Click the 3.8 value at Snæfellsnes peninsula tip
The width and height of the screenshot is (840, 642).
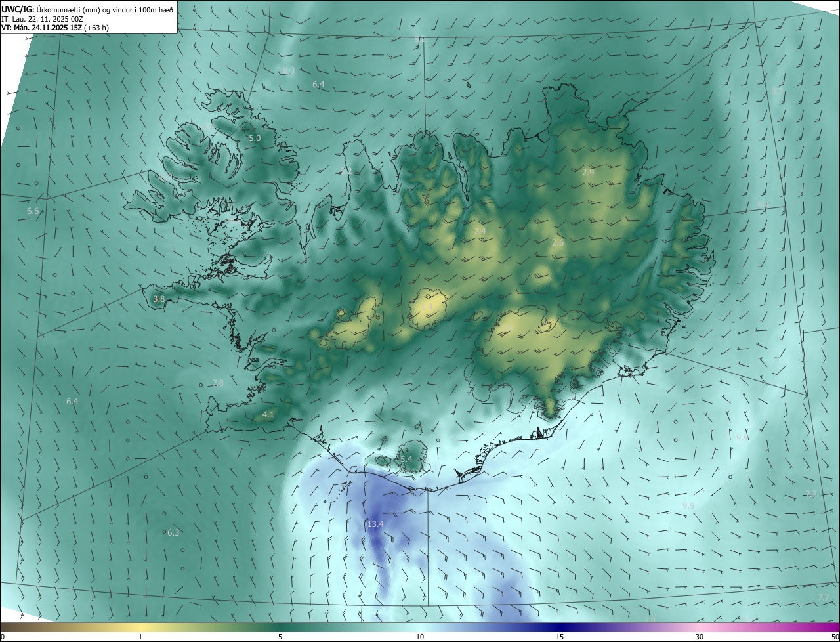(x=159, y=299)
